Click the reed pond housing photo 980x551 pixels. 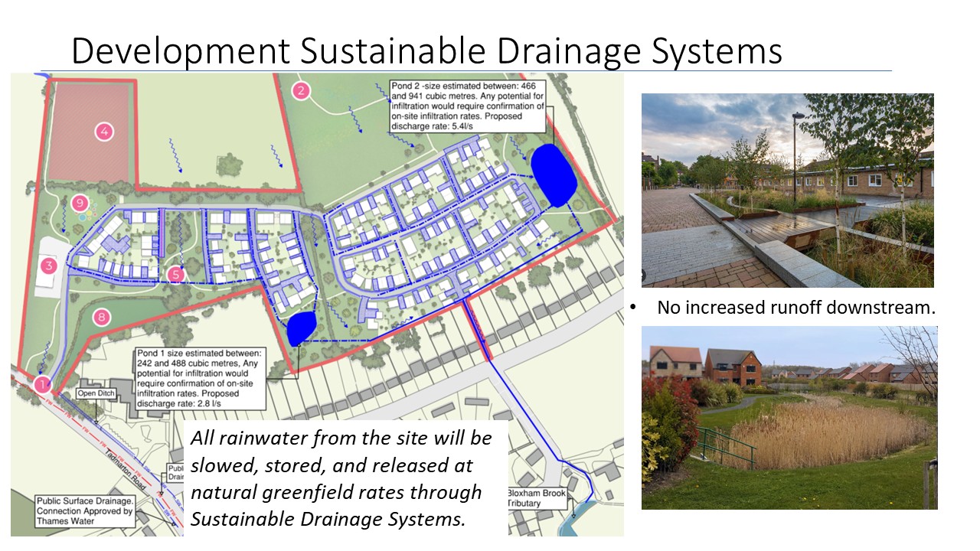[x=789, y=418]
